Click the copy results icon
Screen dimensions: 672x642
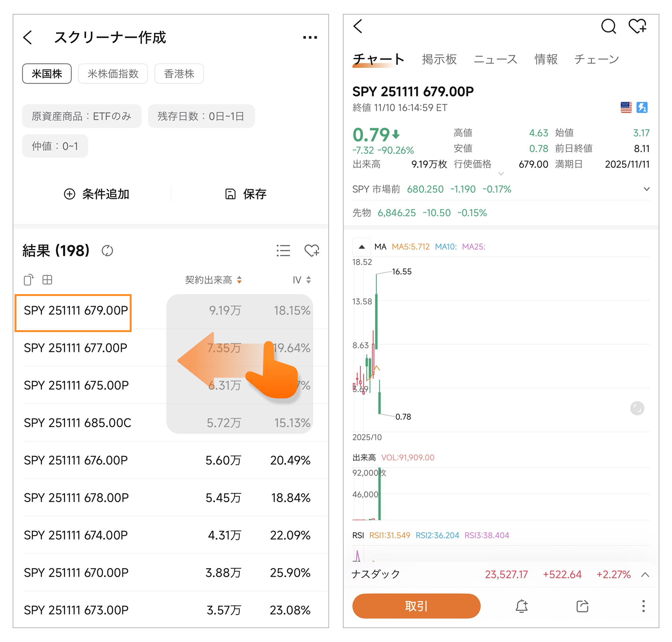(x=29, y=280)
